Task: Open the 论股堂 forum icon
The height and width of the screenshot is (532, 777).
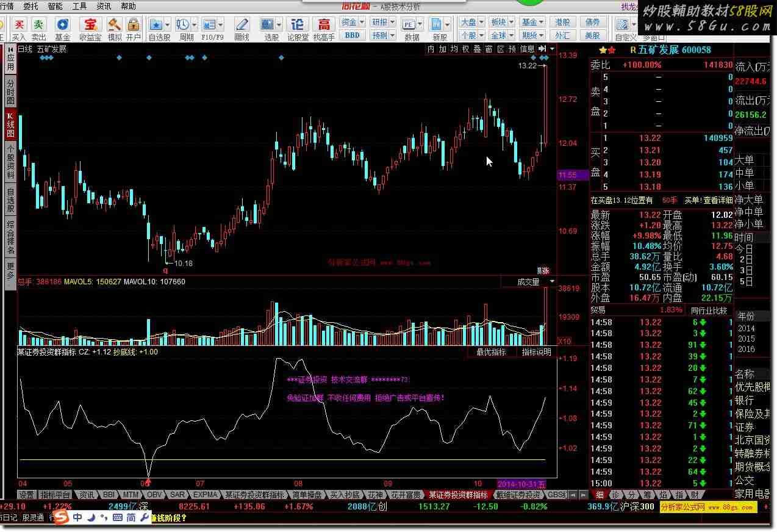Action: (x=298, y=24)
